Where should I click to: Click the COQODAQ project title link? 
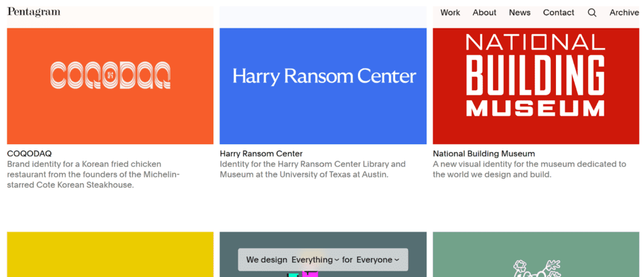point(30,154)
